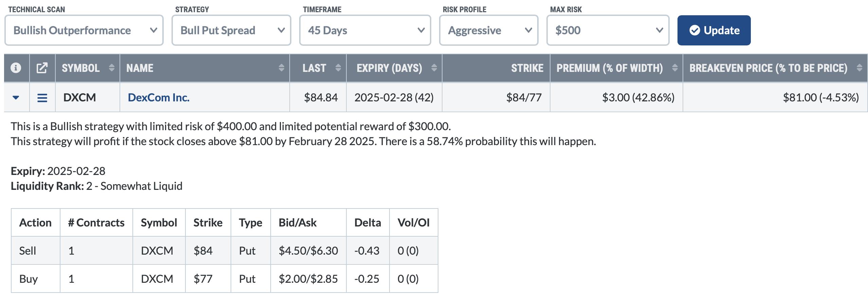Open the Risk Profile Aggressive dropdown
The image size is (868, 297).
(489, 30)
